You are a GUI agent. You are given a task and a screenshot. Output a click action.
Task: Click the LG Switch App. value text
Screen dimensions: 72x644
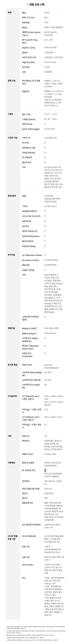51,260
